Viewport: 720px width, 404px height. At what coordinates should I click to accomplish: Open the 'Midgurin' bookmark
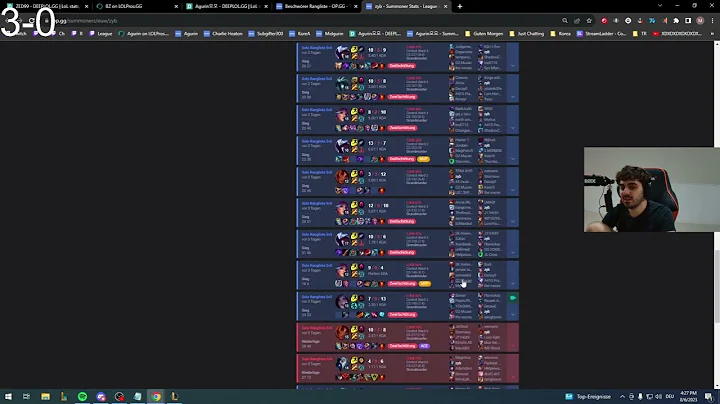pyautogui.click(x=330, y=34)
